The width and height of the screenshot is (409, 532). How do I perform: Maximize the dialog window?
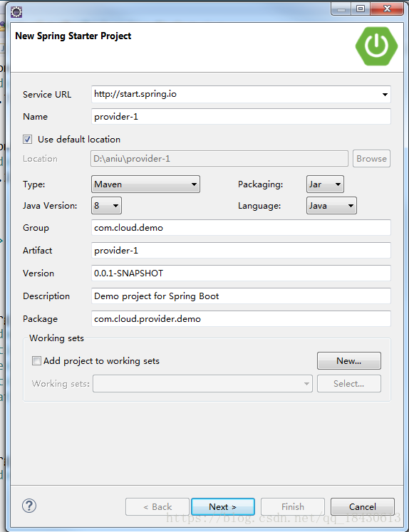(361, 9)
